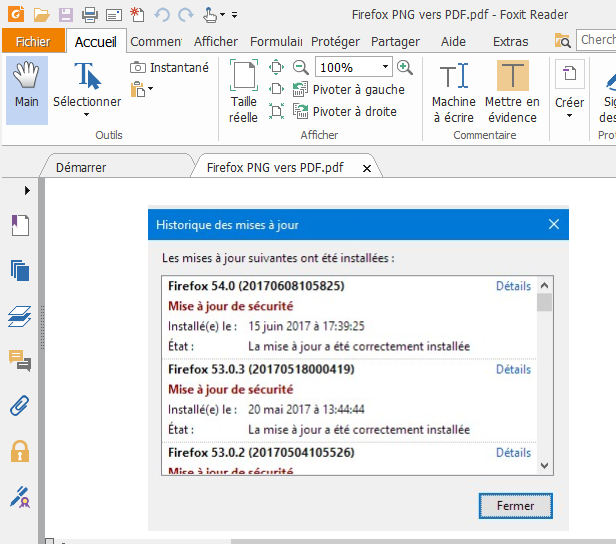This screenshot has width=616, height=544.
Task: Click the Save icon in quick access toolbar
Action: coord(66,15)
